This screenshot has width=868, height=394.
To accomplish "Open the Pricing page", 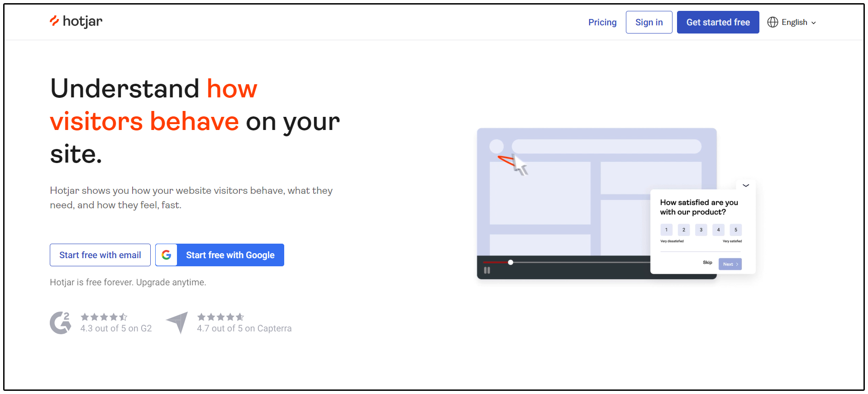I will tap(602, 22).
